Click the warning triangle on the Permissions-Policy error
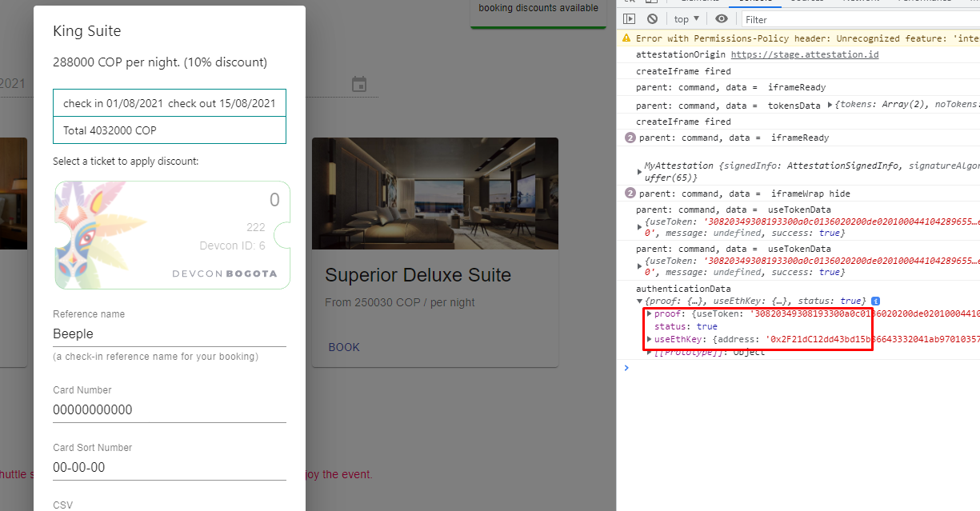This screenshot has width=980, height=511. coord(626,38)
